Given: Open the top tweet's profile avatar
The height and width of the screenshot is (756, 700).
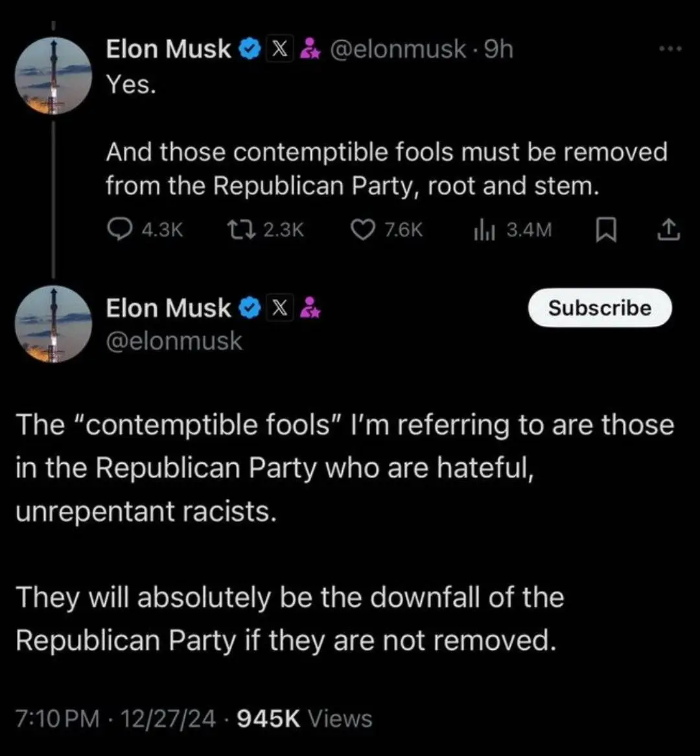Looking at the screenshot, I should pyautogui.click(x=53, y=76).
